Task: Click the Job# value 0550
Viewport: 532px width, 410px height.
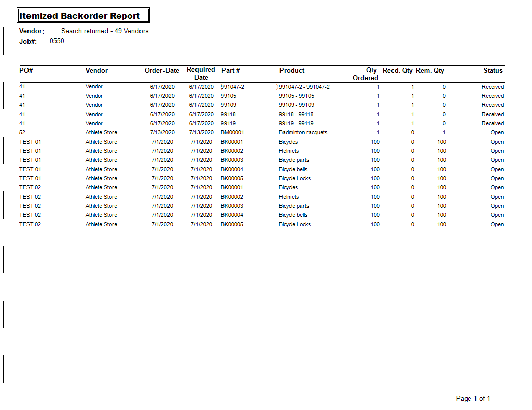Action: [x=57, y=41]
